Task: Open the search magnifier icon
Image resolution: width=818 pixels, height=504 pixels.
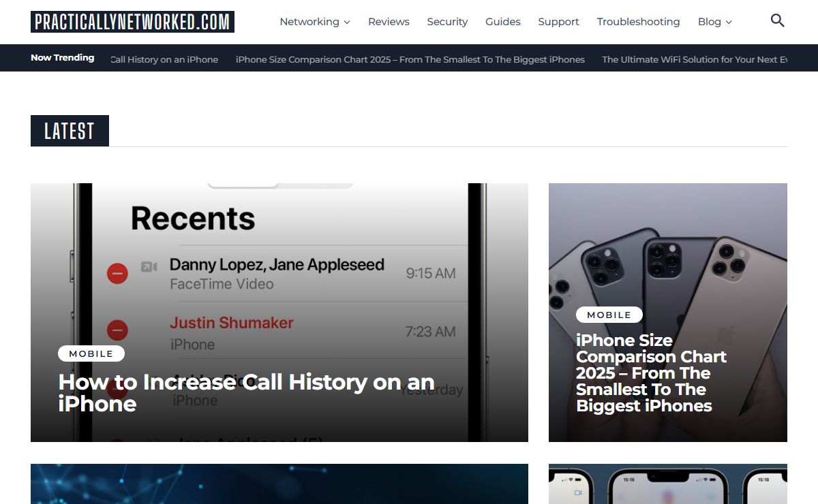Action: point(777,21)
